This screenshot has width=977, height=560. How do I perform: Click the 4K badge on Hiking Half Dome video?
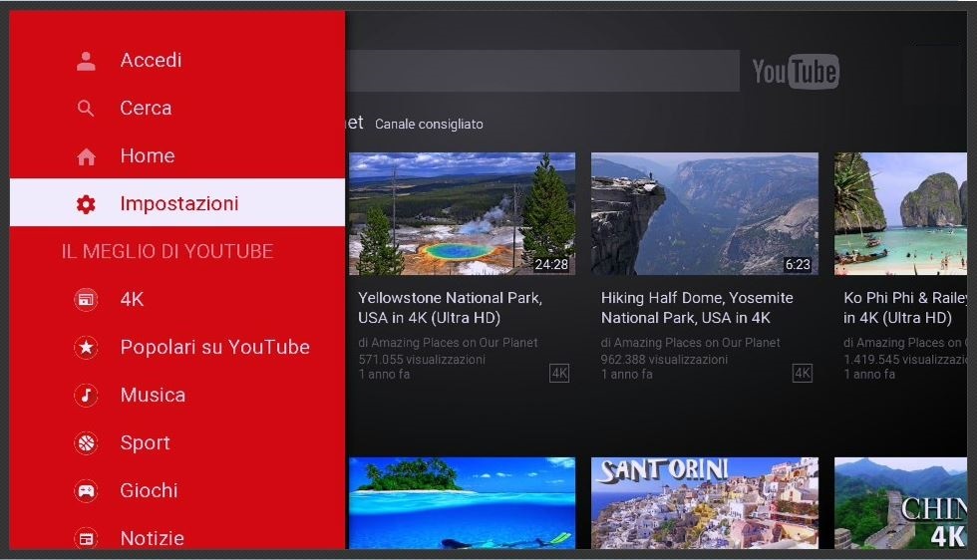(x=802, y=373)
